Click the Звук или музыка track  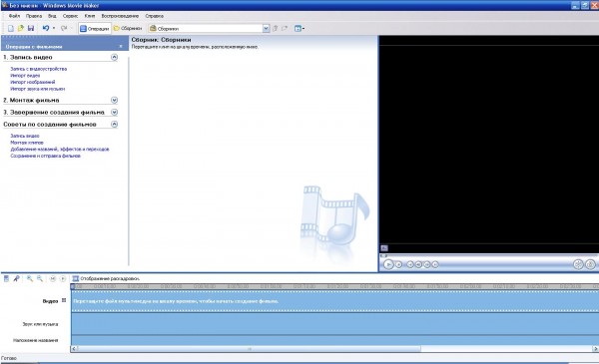point(335,324)
